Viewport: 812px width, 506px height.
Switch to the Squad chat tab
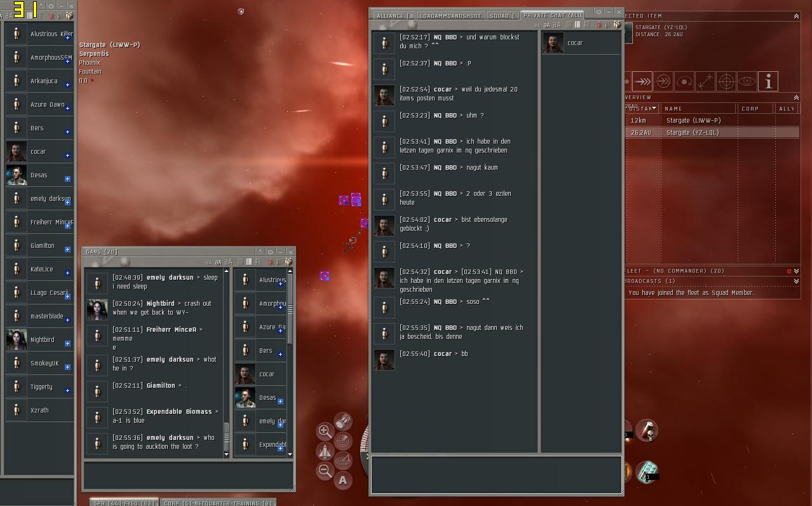coord(503,15)
